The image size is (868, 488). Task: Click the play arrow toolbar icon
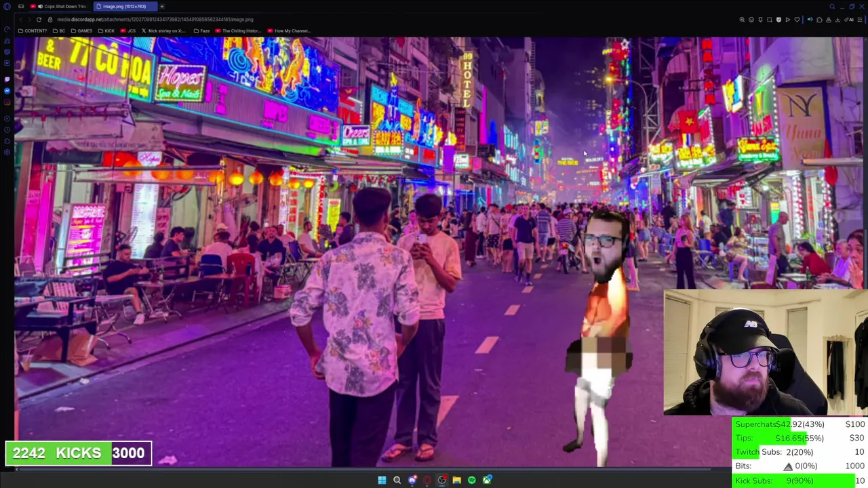[788, 20]
